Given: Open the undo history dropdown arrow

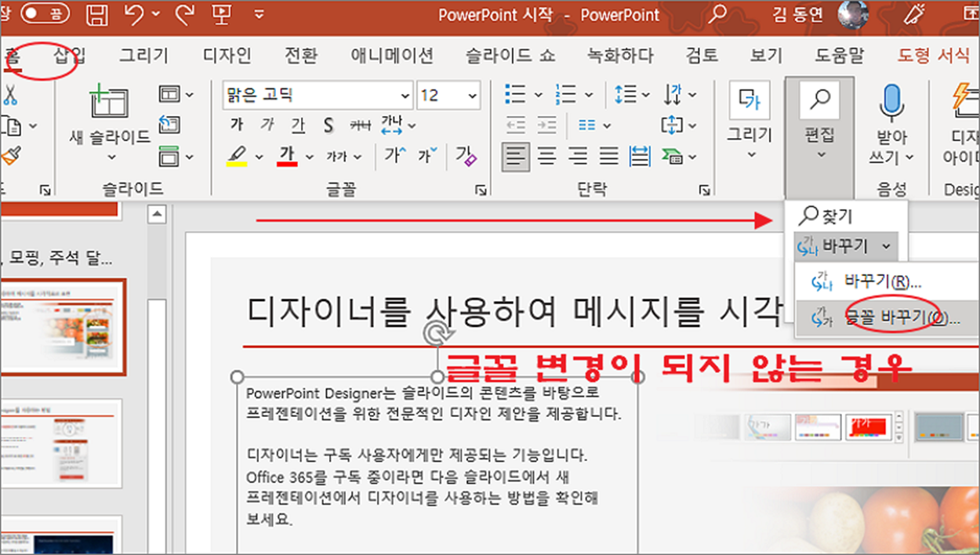Looking at the screenshot, I should tap(156, 14).
